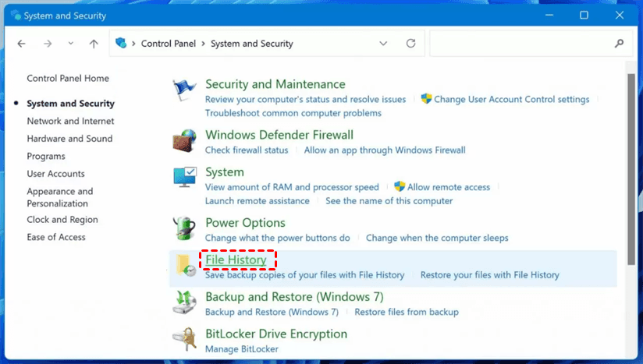Click Launch remote assistance link
Viewport: 643px width, 364px height.
pos(257,201)
